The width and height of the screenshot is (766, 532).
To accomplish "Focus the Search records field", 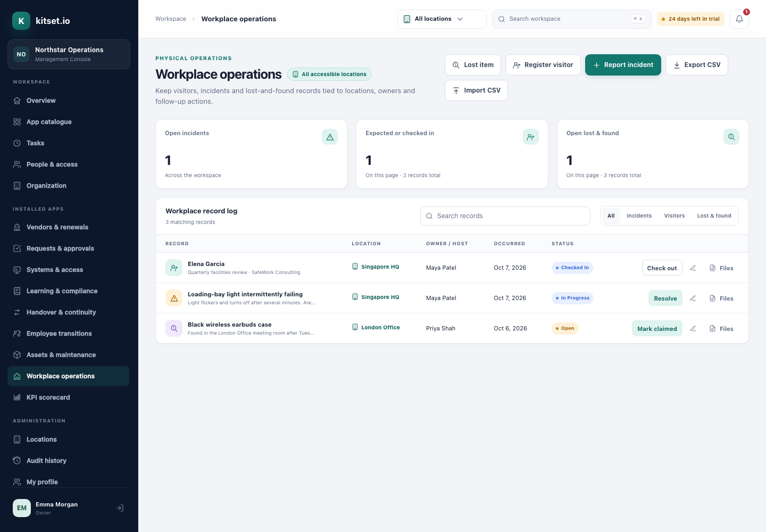I will point(505,216).
